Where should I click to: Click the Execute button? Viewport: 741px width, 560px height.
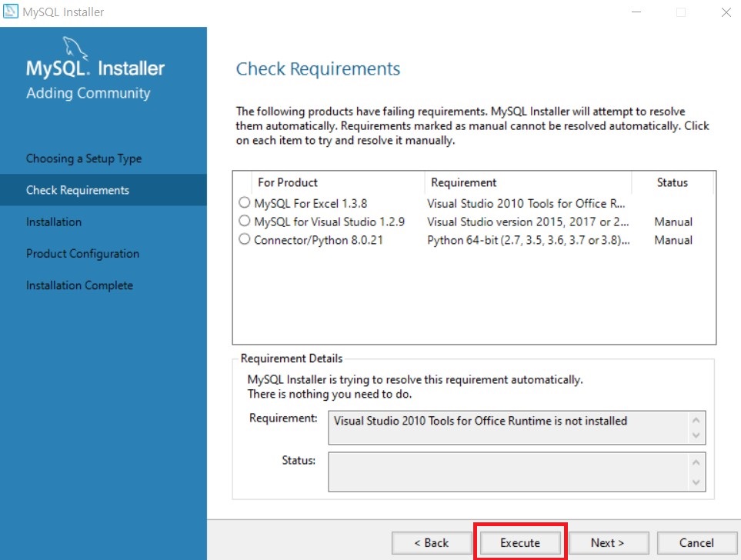pos(520,542)
